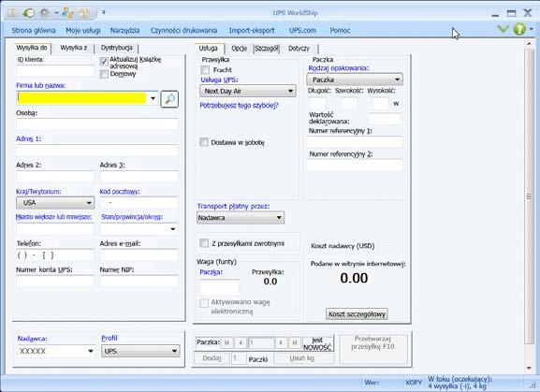Open Narzędzia ribbon tab
540x392 pixels.
[125, 30]
